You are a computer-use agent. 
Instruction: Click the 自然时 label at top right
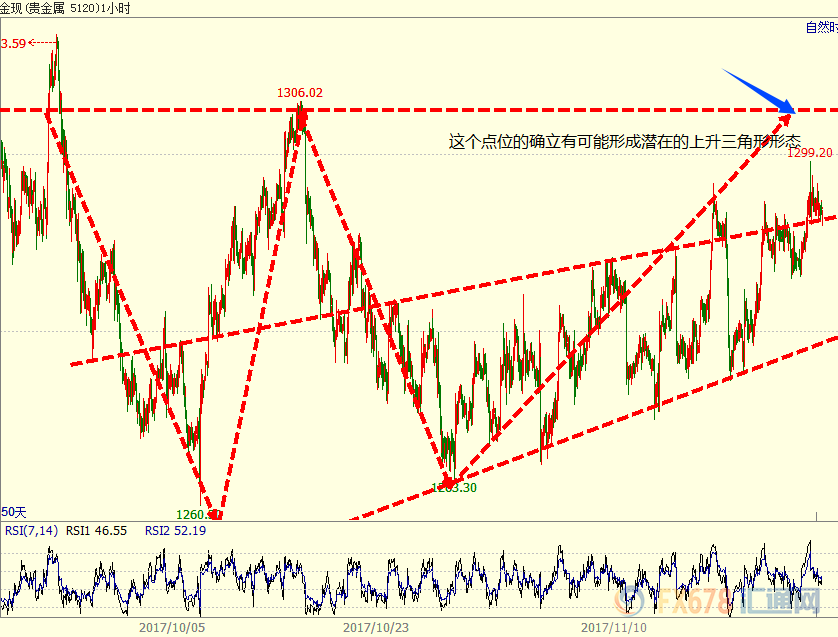point(820,27)
